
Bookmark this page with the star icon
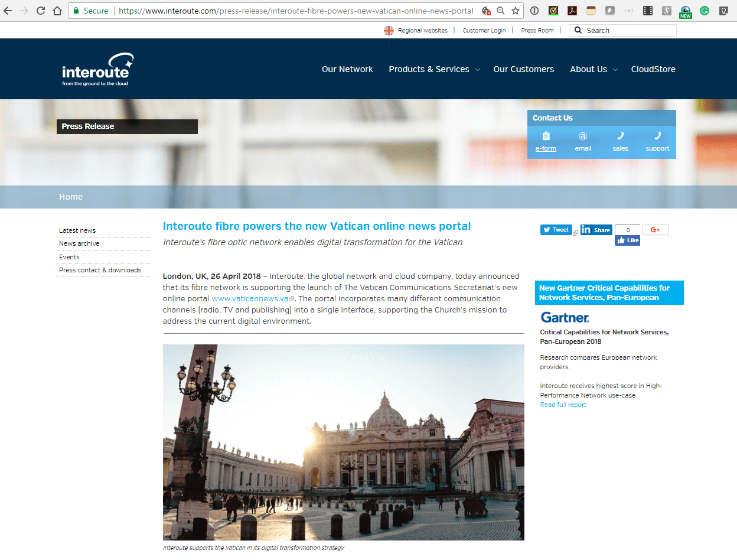pos(514,10)
